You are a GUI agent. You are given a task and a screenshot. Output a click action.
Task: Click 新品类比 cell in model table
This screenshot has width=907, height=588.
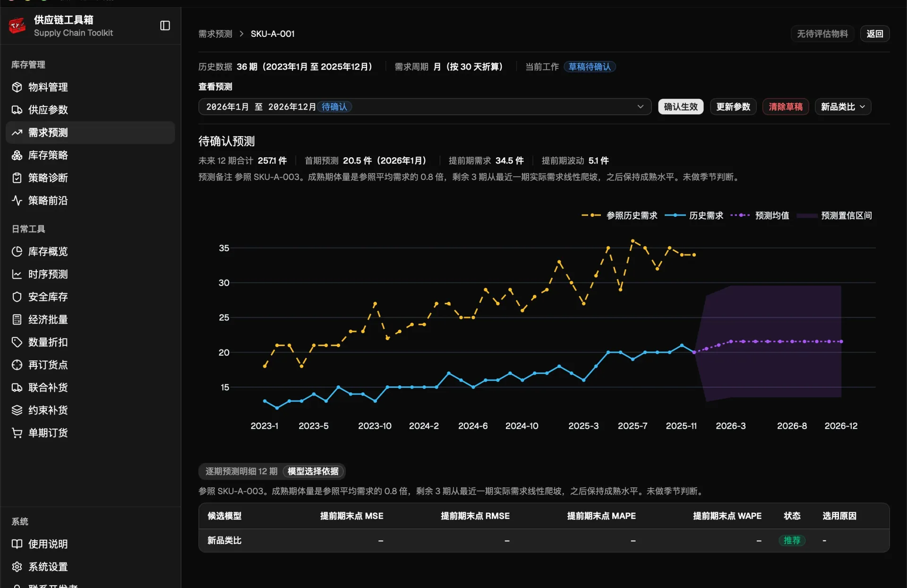tap(224, 540)
